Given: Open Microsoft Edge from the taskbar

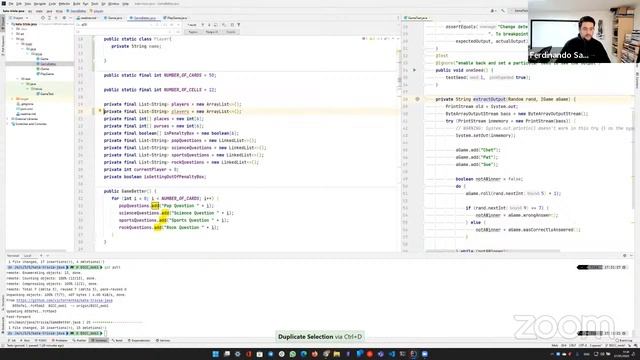Looking at the screenshot, I should point(304,354).
